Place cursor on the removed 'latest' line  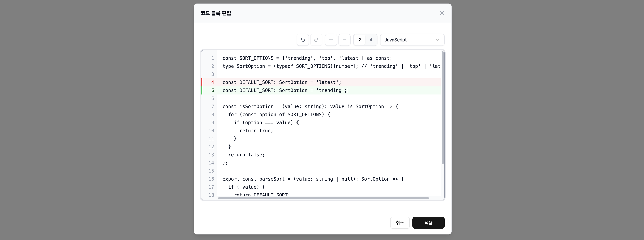[x=282, y=82]
